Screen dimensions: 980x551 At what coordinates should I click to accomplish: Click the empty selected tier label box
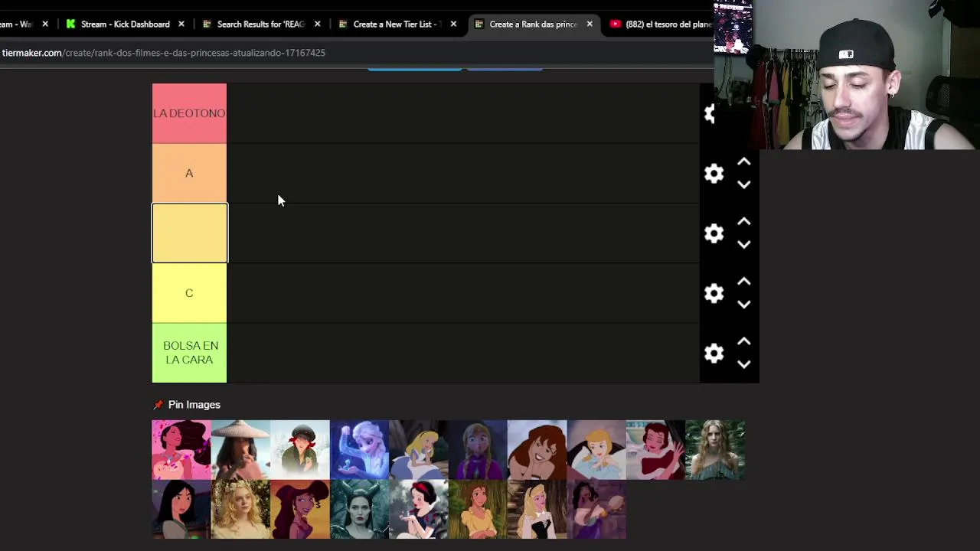tap(189, 233)
